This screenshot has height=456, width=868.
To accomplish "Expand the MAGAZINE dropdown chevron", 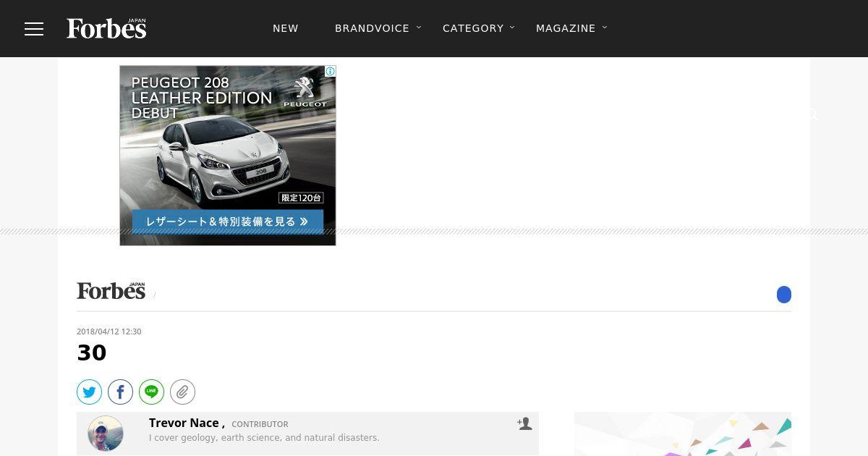I will [x=605, y=28].
